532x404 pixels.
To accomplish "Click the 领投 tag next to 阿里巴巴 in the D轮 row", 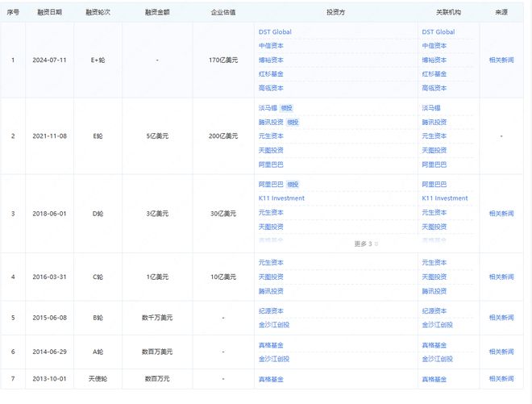I will [293, 185].
